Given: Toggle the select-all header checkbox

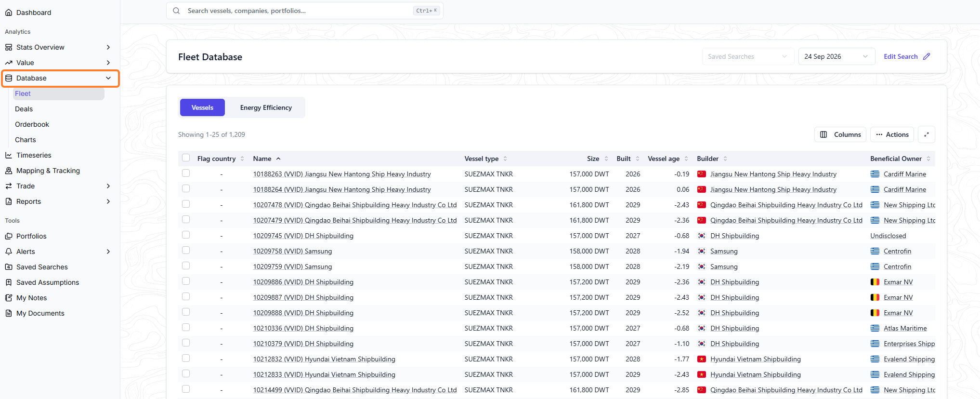Looking at the screenshot, I should [186, 158].
